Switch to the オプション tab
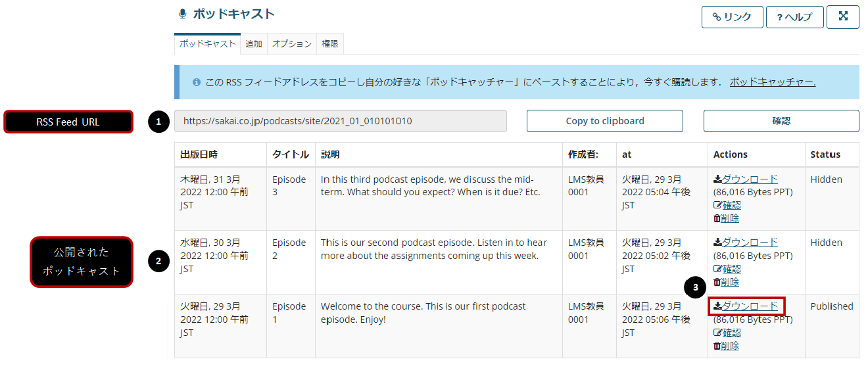The image size is (868, 376). 292,44
